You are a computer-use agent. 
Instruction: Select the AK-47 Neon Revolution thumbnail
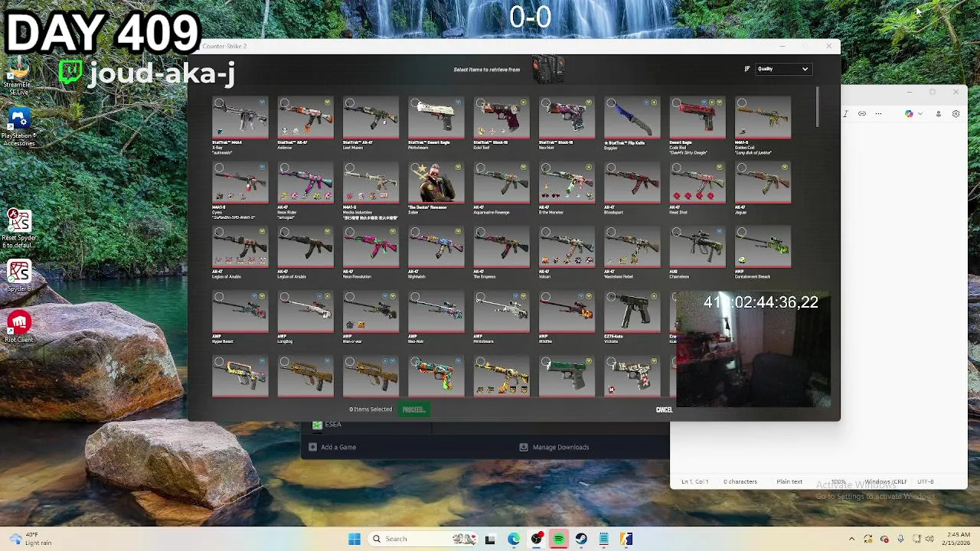(371, 247)
